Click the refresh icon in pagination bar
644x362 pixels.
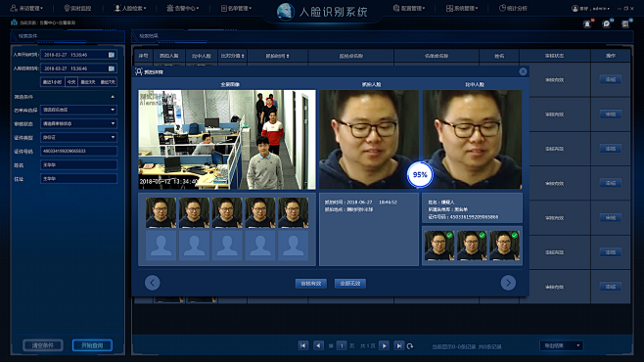coord(410,346)
